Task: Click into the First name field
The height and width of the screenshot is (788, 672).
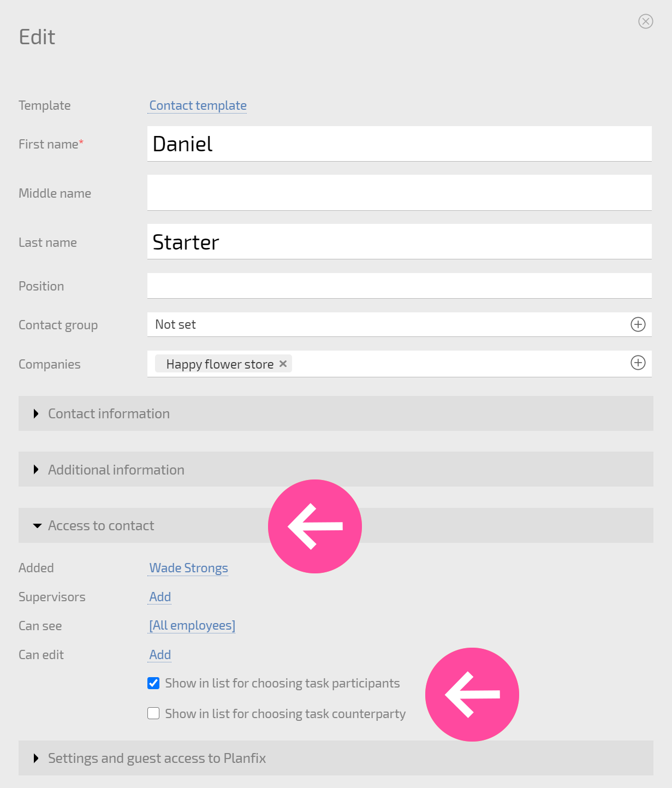Action: click(x=400, y=144)
